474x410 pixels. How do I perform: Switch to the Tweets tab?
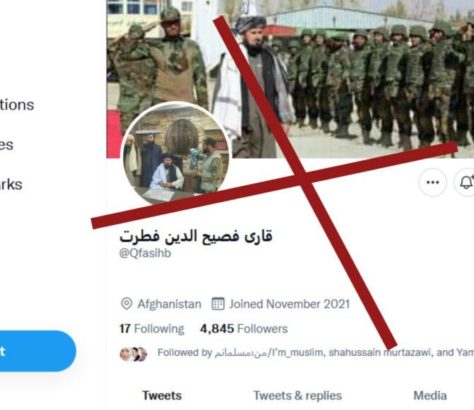[162, 396]
